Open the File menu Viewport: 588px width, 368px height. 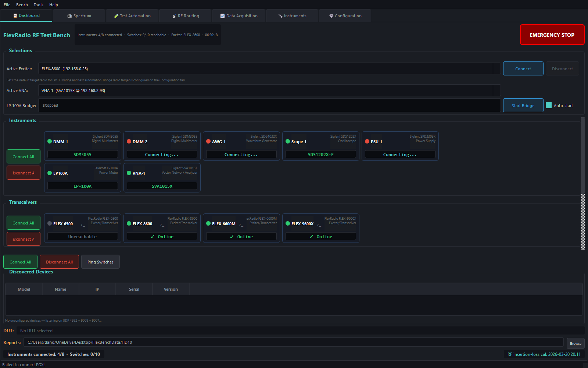(x=7, y=5)
